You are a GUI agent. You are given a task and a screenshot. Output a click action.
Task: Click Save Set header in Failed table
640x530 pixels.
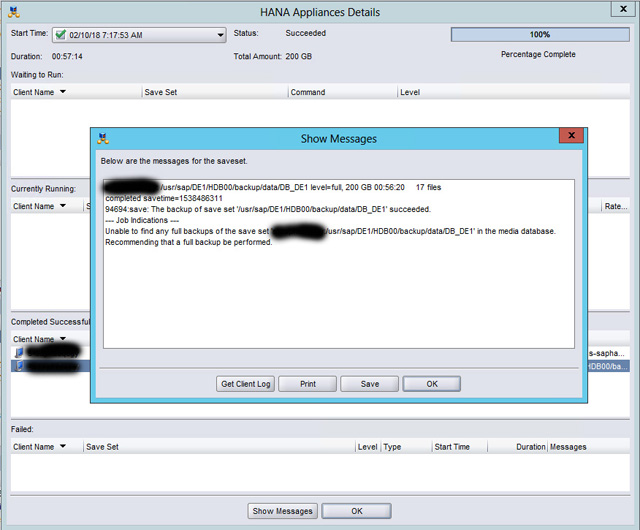102,447
